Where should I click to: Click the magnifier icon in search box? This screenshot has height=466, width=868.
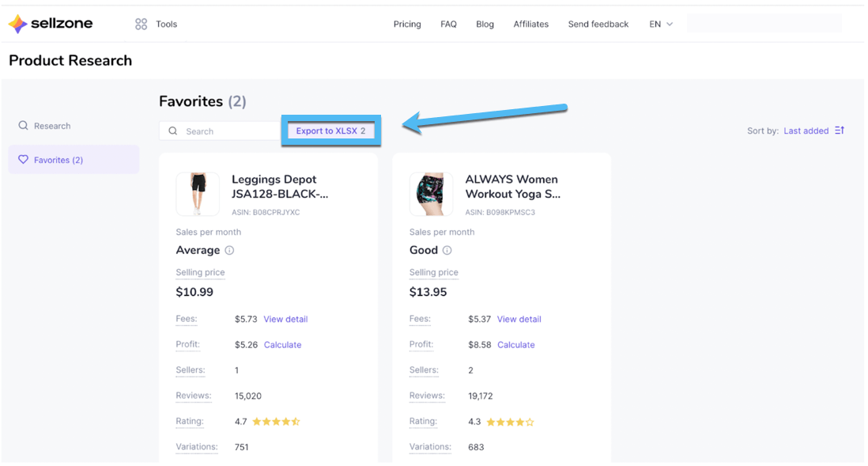[x=173, y=131]
